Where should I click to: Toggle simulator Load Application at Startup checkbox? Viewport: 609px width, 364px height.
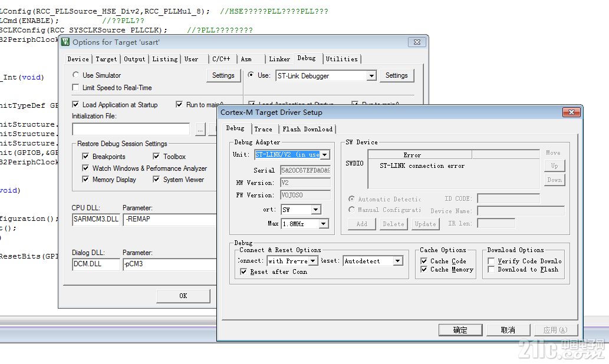[x=75, y=104]
